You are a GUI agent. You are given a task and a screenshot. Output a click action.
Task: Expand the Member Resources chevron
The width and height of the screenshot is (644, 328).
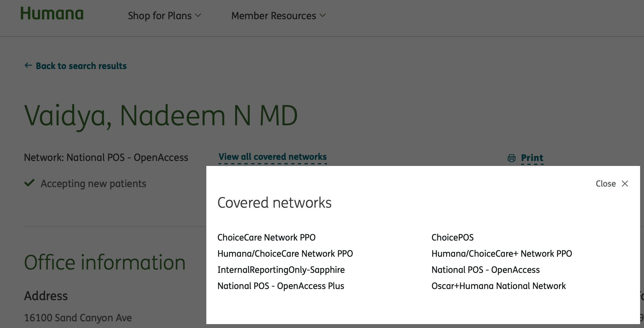click(x=323, y=16)
